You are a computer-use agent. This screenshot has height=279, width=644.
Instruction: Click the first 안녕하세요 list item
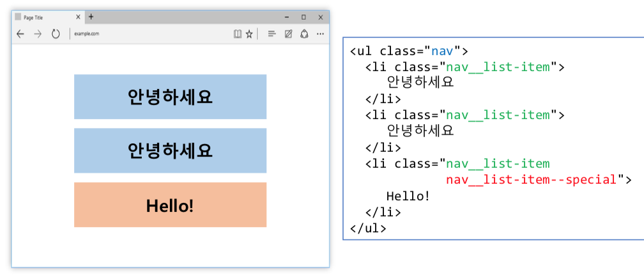click(x=170, y=97)
